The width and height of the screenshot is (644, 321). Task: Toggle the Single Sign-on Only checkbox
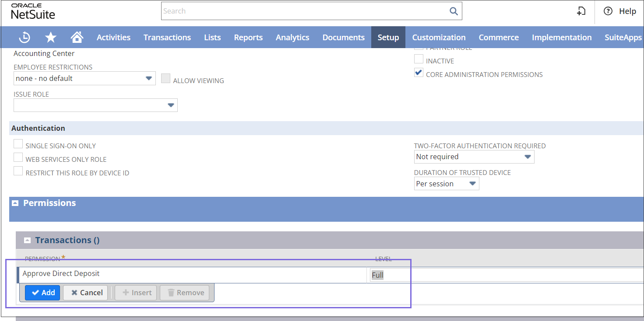coord(18,143)
